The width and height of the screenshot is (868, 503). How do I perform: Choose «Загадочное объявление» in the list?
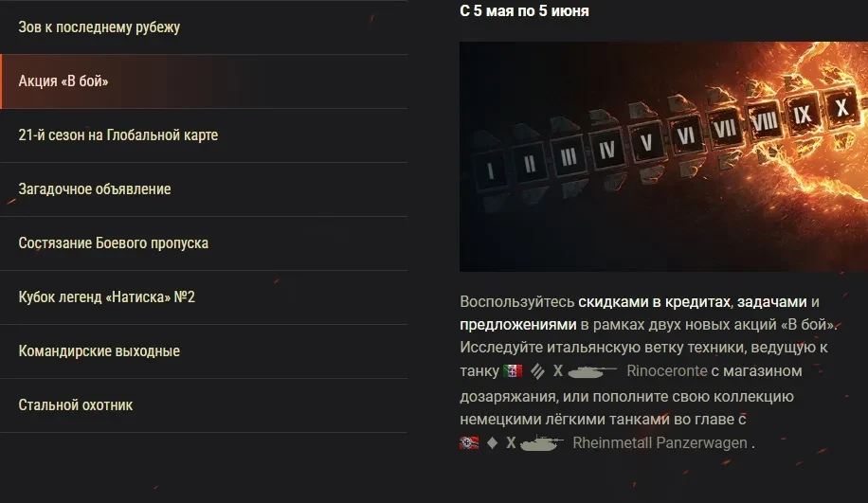[204, 189]
